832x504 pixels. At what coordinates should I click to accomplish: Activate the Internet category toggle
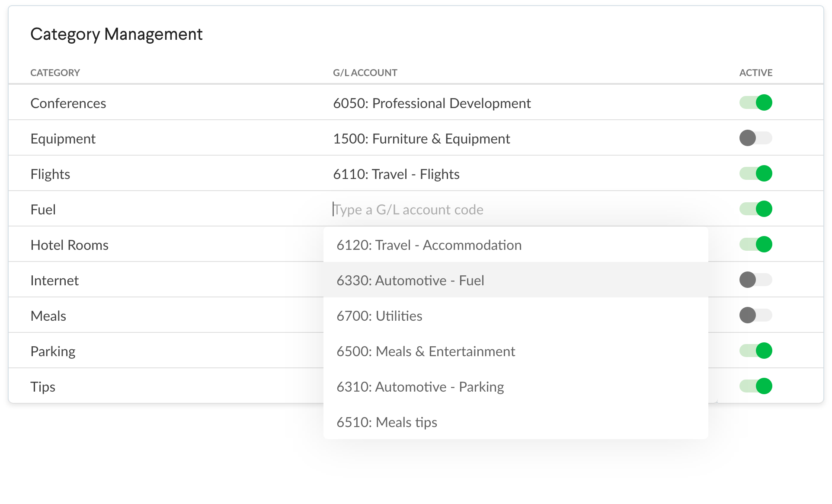pyautogui.click(x=755, y=280)
